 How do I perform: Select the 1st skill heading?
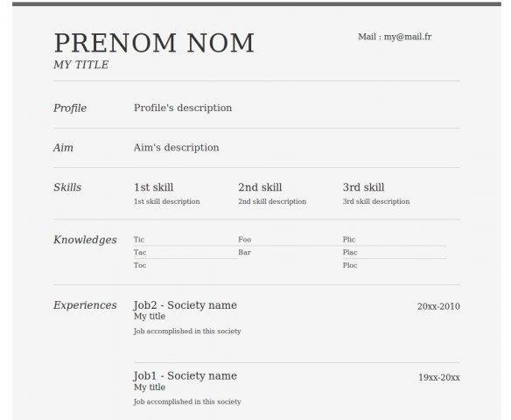tap(153, 187)
